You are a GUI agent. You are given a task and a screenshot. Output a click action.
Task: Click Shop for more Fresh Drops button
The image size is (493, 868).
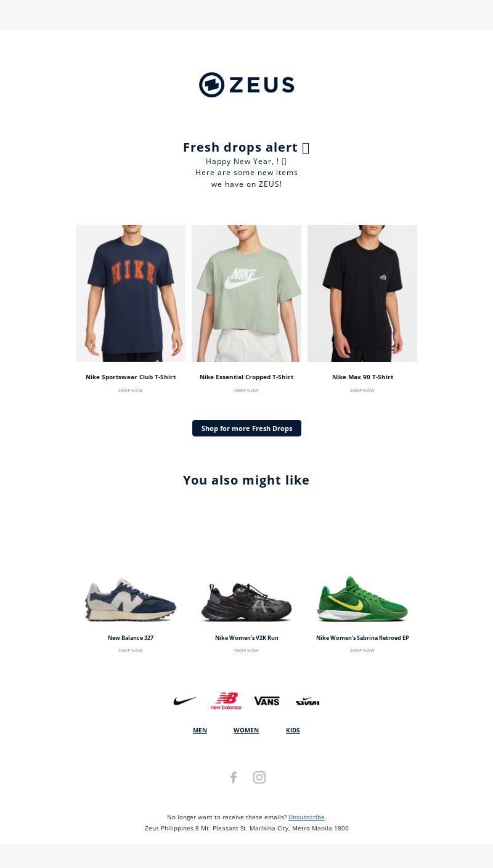tap(246, 428)
